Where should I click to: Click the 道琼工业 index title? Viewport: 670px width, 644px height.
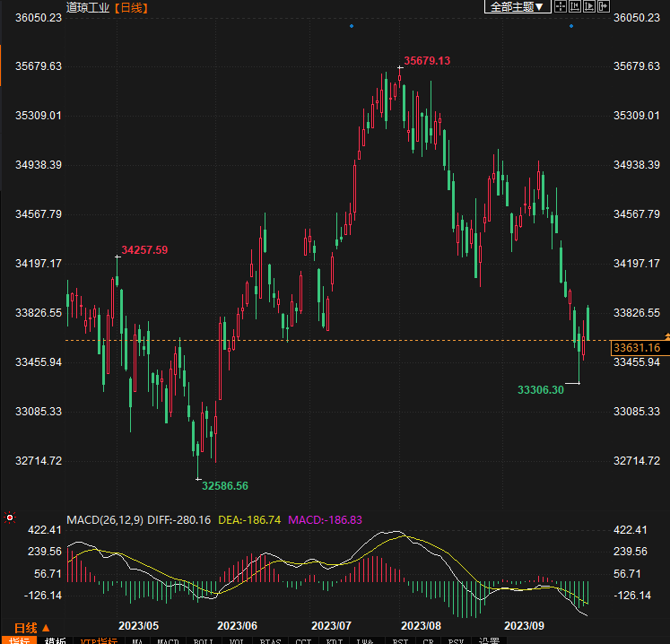point(88,7)
